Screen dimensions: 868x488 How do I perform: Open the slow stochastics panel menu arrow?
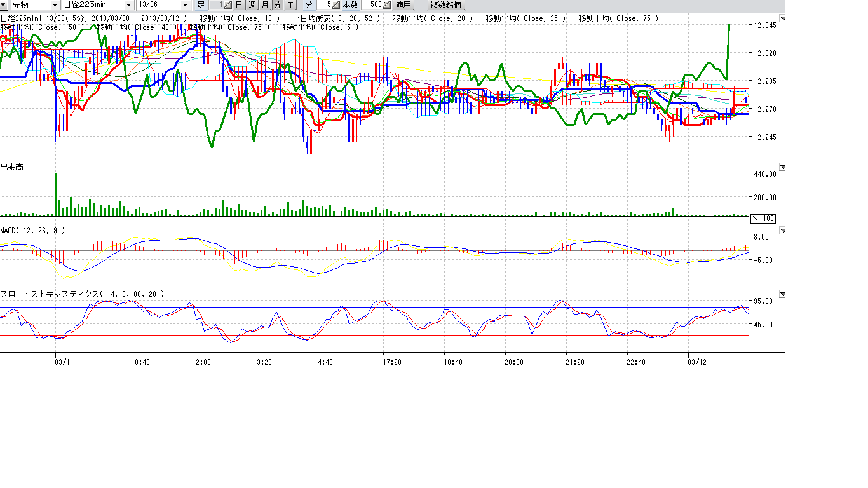coord(782,295)
